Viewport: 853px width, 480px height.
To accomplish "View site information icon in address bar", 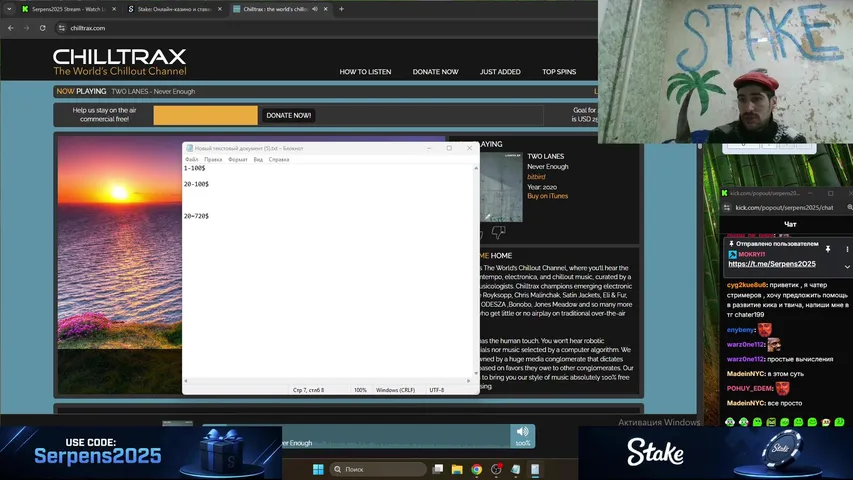I will tap(61, 28).
